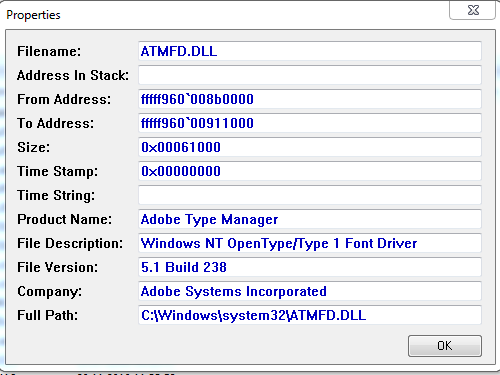Viewport: 500px width, 375px height.
Task: Click the To Address value field
Action: [x=310, y=123]
